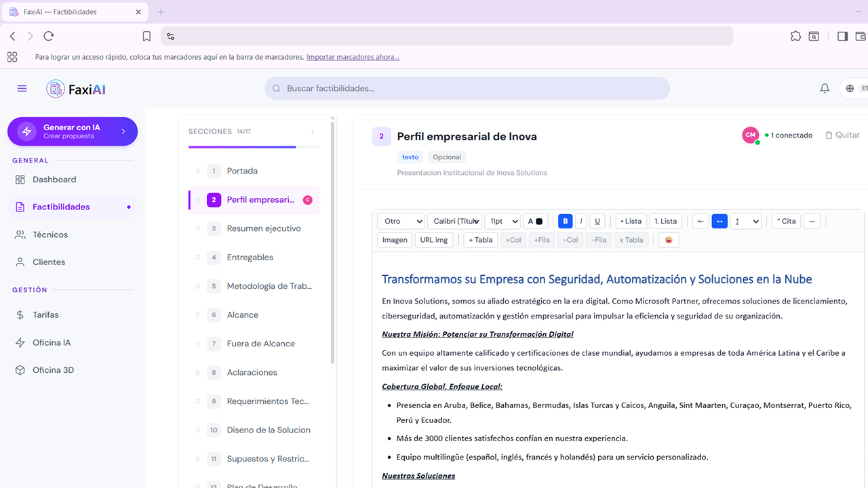Insert an image with the Imagen button

395,240
